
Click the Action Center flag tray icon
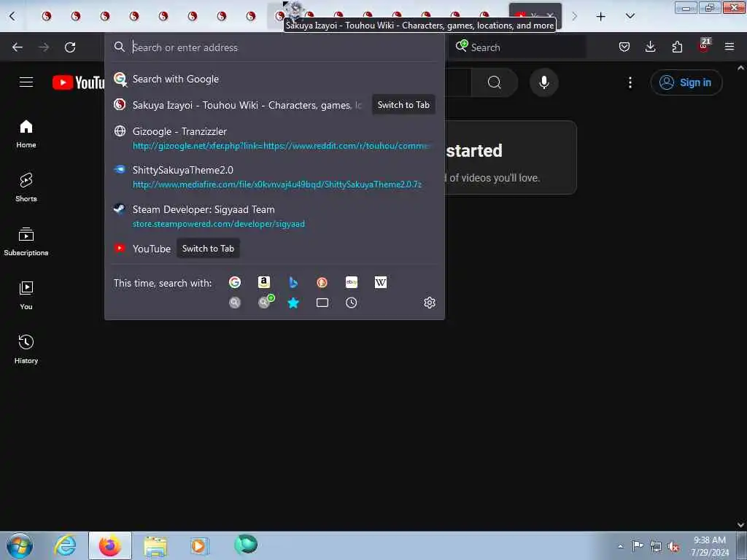click(x=638, y=545)
